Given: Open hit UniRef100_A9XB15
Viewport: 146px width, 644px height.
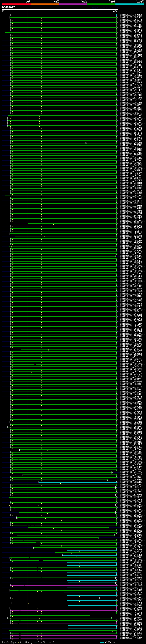Looking at the screenshot, I should [131, 57].
